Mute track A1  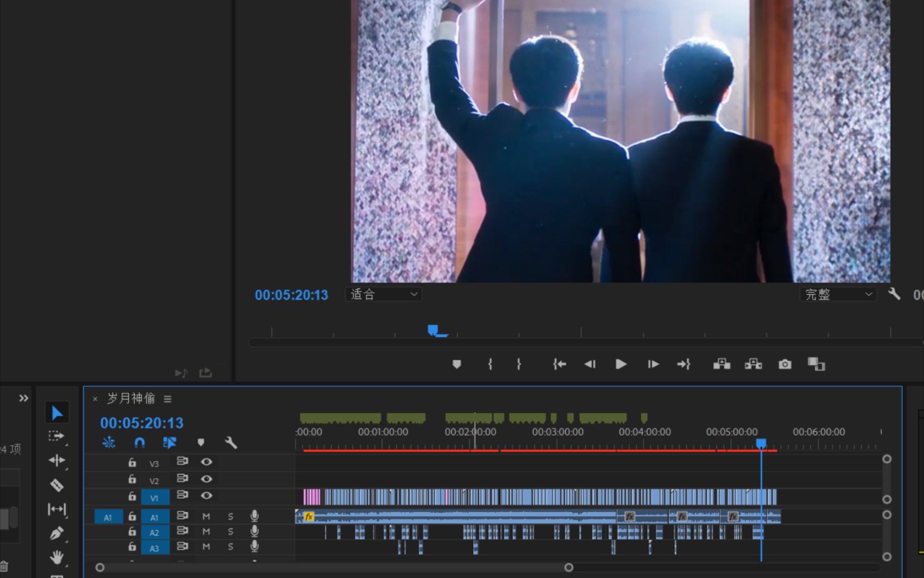tap(206, 516)
